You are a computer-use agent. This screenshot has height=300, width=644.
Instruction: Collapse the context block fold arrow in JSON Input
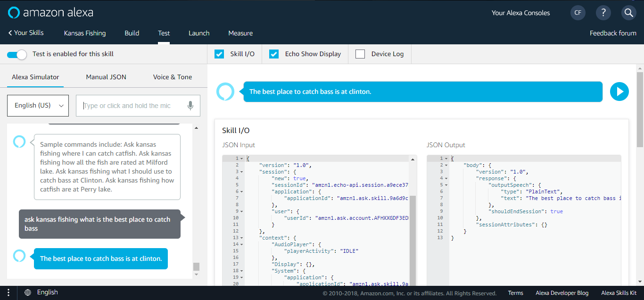[x=241, y=238]
